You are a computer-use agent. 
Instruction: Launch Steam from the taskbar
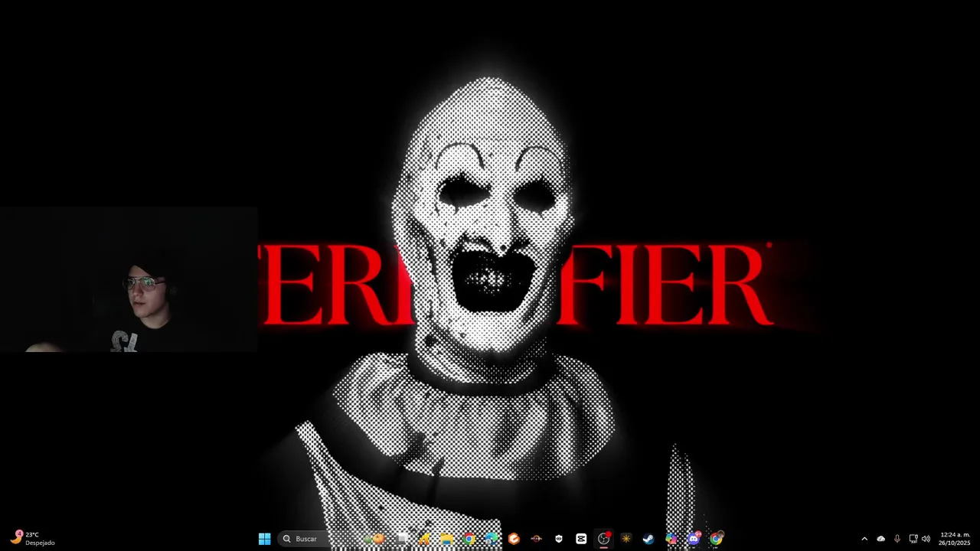[648, 539]
